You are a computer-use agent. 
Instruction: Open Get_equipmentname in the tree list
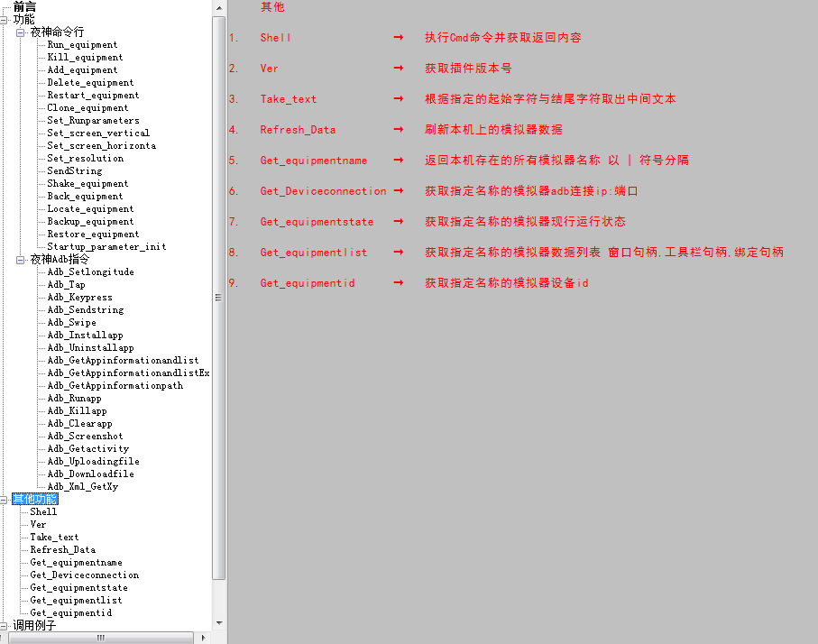coord(76,563)
